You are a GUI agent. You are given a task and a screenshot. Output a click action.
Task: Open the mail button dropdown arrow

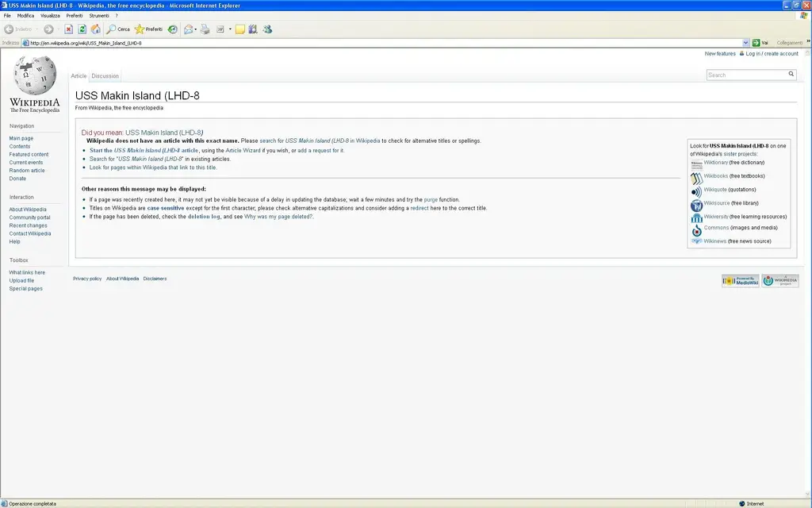(x=196, y=29)
